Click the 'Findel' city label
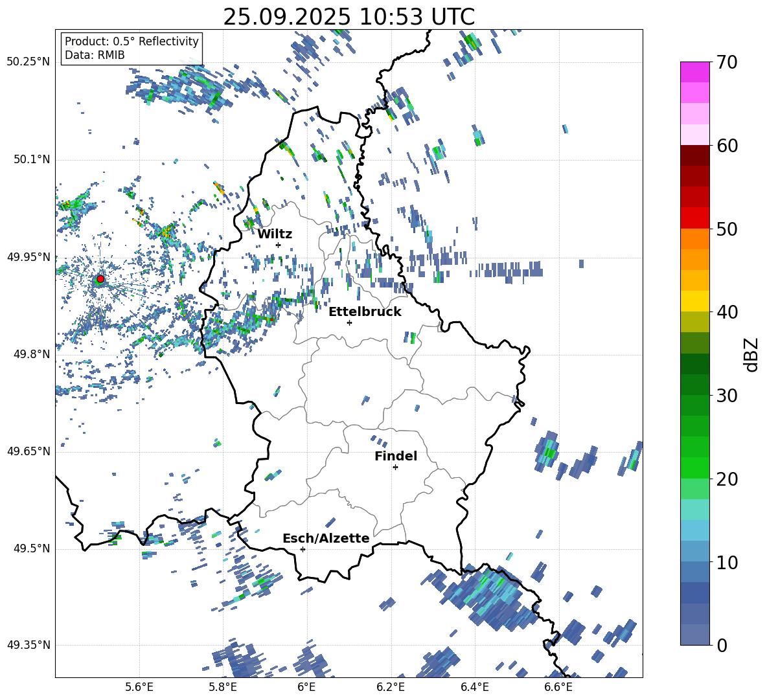This screenshot has height=700, width=767. 396,456
